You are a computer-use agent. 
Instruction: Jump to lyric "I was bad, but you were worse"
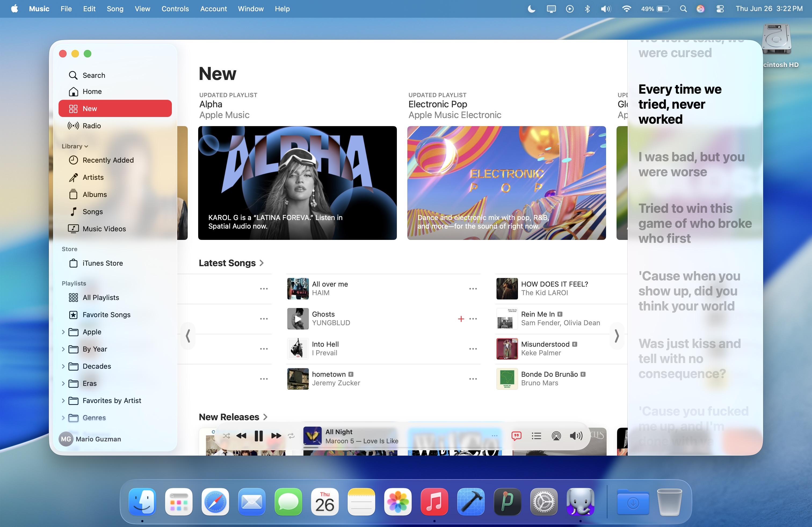[x=691, y=164]
